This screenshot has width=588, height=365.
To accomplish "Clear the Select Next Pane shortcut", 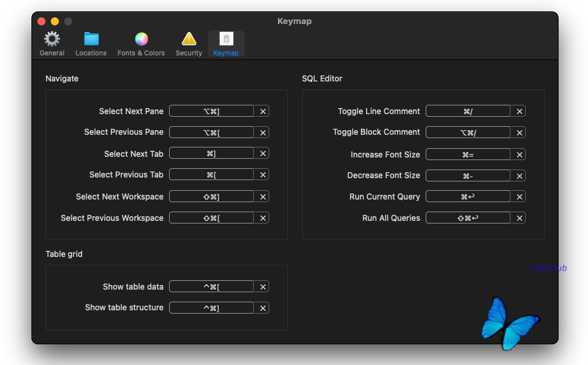I will [263, 111].
